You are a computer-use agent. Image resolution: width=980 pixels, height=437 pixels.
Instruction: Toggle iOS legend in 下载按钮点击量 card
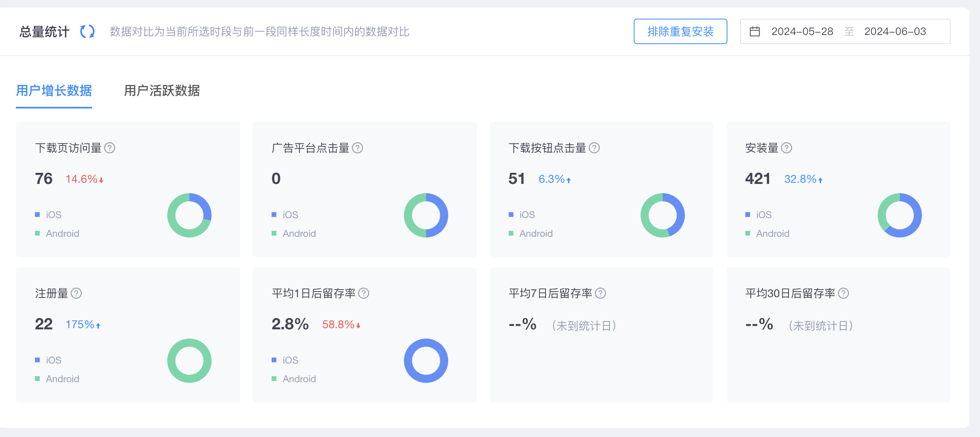(x=522, y=215)
